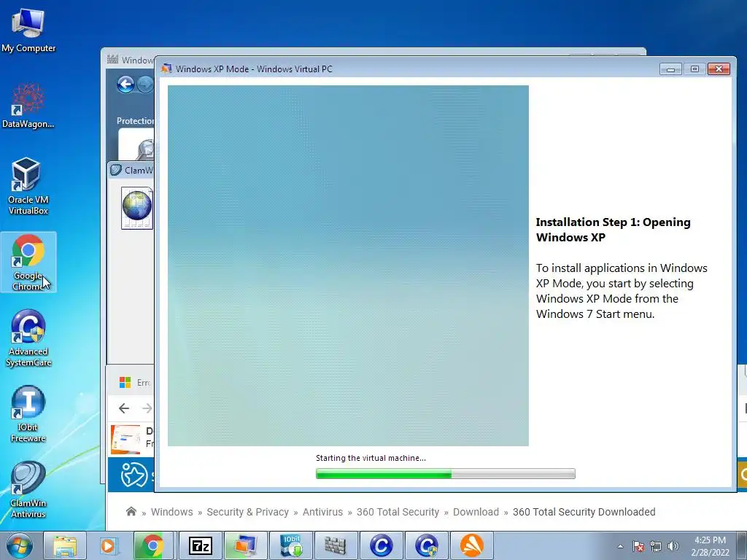This screenshot has height=560, width=747.
Task: Click the volume speaker tray icon
Action: pyautogui.click(x=673, y=546)
